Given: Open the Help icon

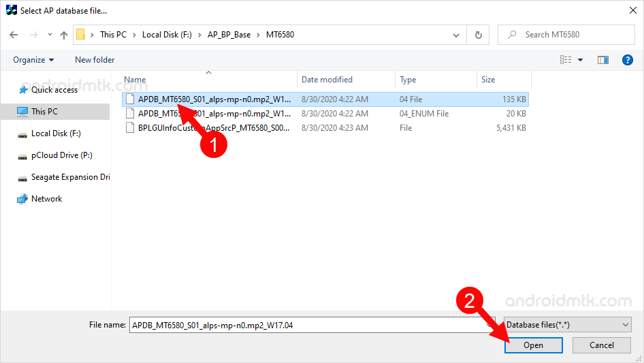Looking at the screenshot, I should click(x=627, y=60).
